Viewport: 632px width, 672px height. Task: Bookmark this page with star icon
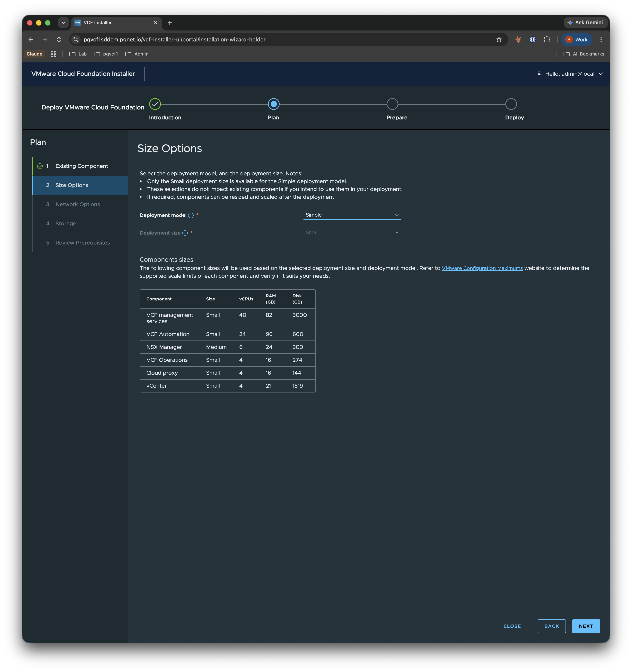[x=499, y=39]
